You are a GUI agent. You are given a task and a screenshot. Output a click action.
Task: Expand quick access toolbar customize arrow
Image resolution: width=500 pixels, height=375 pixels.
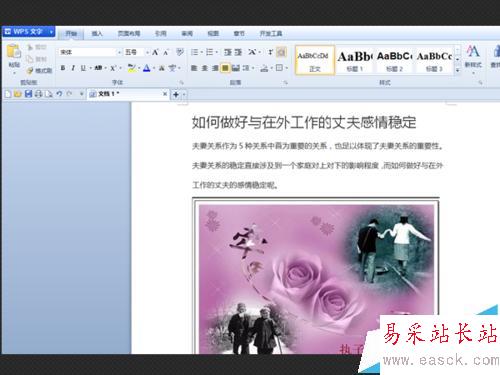tap(81, 94)
